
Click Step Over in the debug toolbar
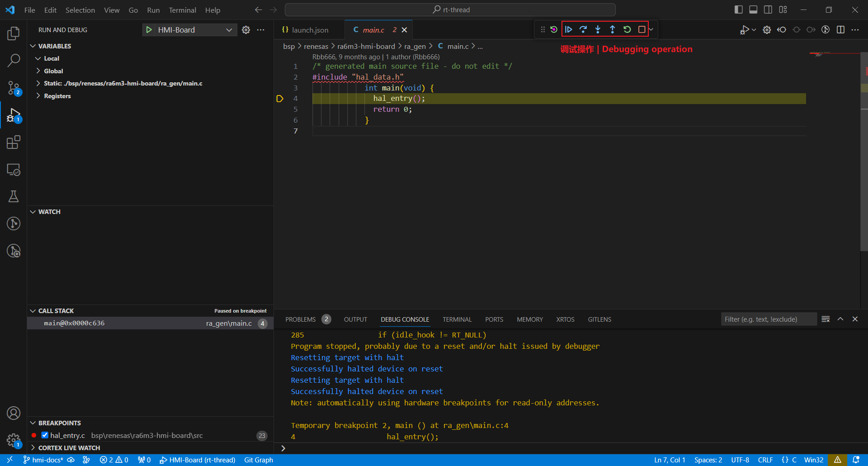[583, 29]
